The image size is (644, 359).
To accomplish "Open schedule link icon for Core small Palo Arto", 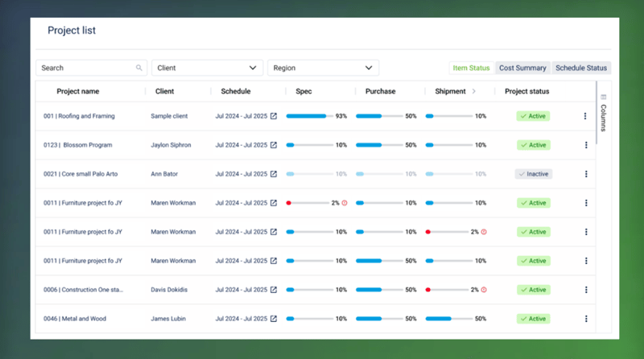I will (274, 174).
